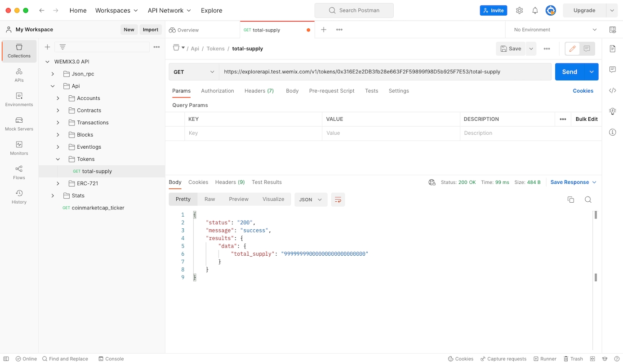Open the Cookies link

583,91
